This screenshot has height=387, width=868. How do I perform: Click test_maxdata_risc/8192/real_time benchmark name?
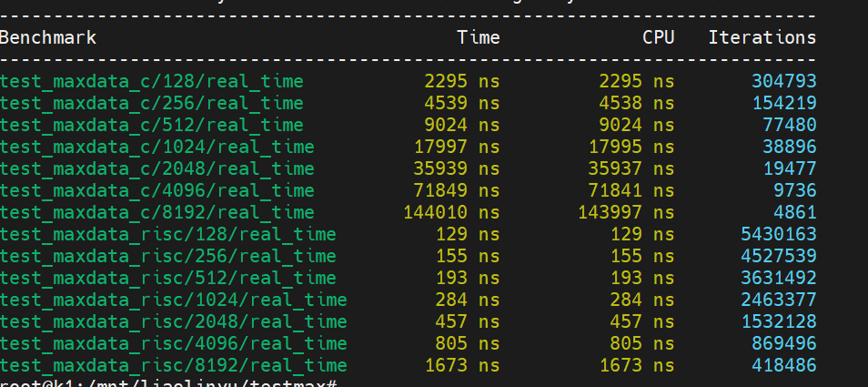click(174, 366)
